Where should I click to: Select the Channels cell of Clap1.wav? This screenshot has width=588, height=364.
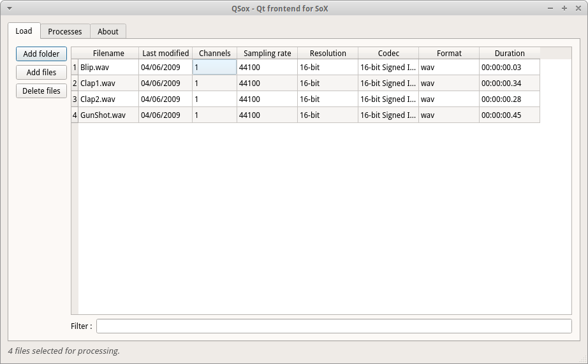click(214, 84)
